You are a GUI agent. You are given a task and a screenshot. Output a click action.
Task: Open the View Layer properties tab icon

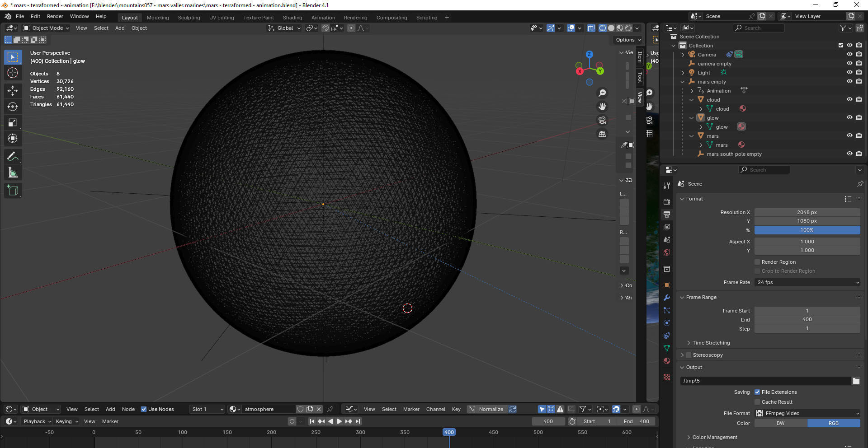pos(667,227)
